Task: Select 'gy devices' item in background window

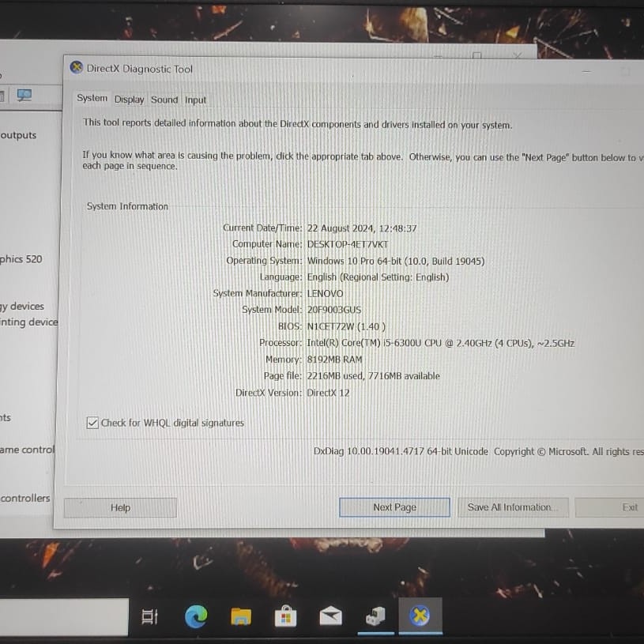Action: click(x=22, y=307)
